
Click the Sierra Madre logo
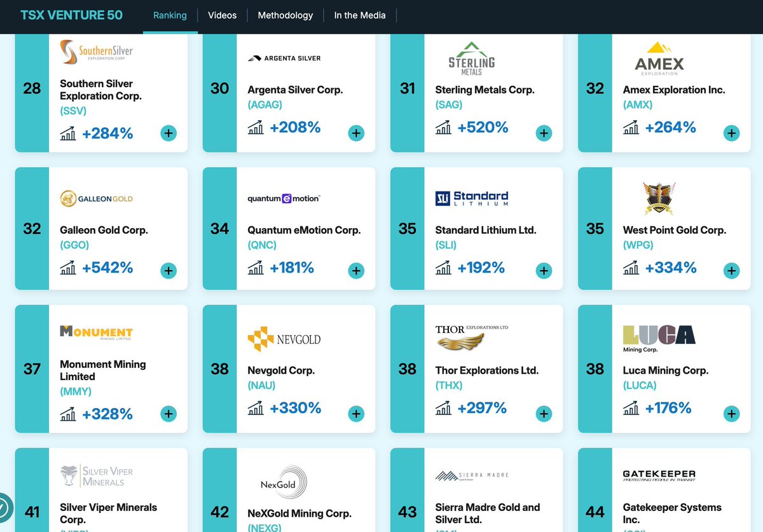coord(472,475)
